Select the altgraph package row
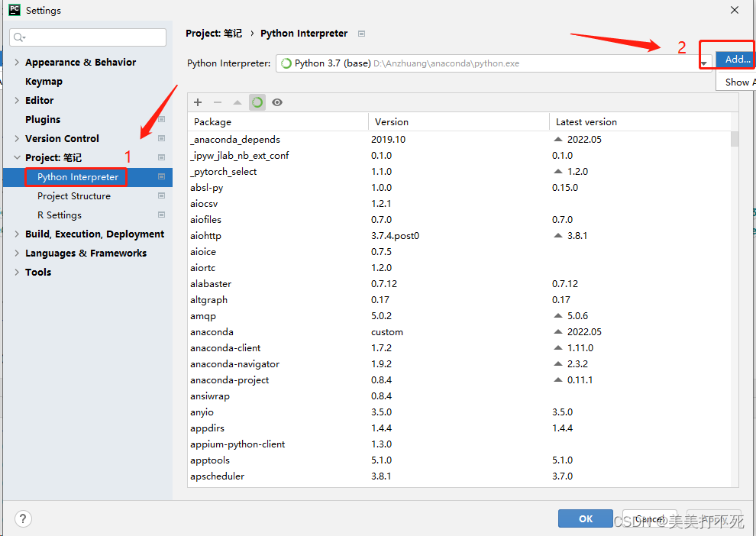Screen dimensions: 756x536 pyautogui.click(x=459, y=300)
